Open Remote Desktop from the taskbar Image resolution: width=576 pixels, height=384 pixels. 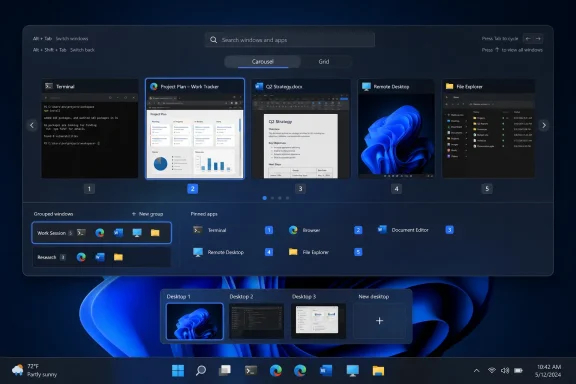353,371
